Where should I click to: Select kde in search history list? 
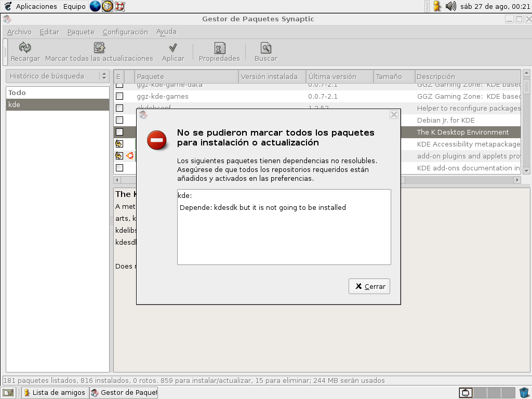click(x=58, y=104)
